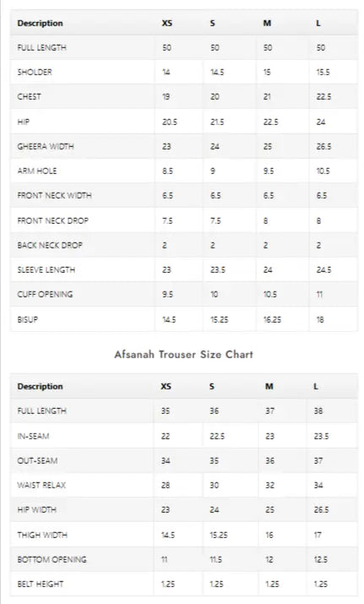
Task: Click the SHOLDER row label
Action: (x=35, y=72)
